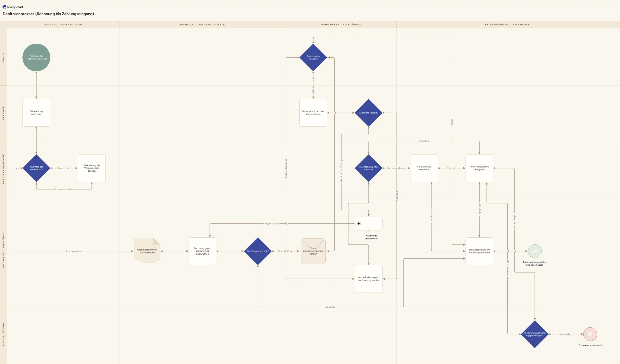Click the 'Rechnung und Zahlungsziel' column header
Screen dimensions: 620x364
click(x=203, y=25)
